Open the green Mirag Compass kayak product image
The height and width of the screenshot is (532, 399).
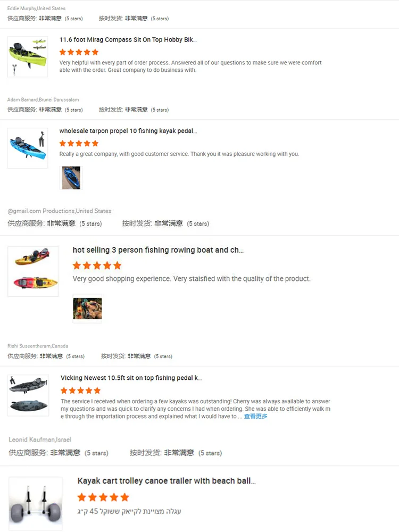(x=28, y=57)
